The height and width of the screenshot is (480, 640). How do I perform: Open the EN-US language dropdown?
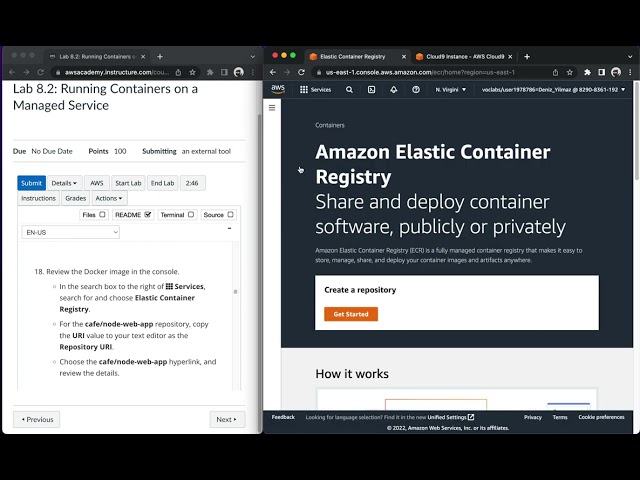click(x=71, y=232)
